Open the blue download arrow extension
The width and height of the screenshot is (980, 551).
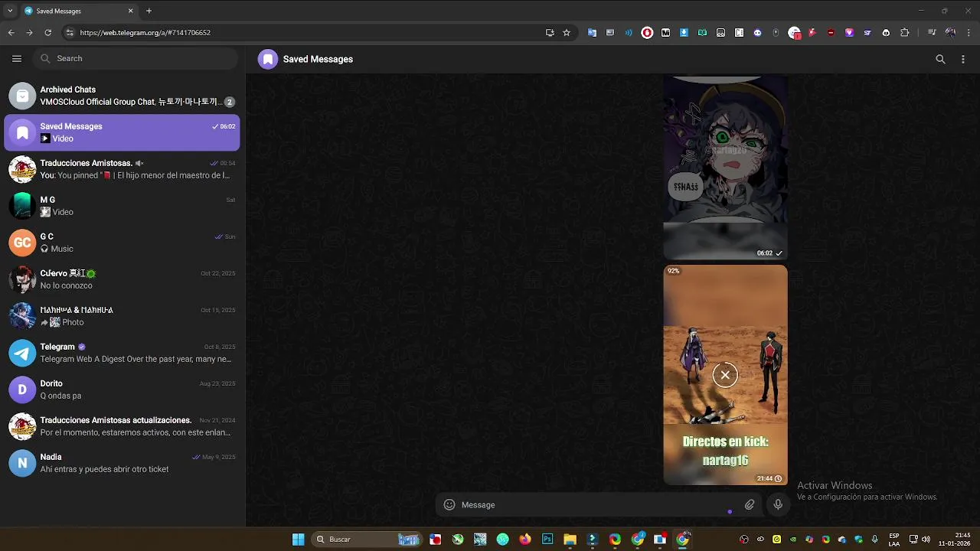684,33
